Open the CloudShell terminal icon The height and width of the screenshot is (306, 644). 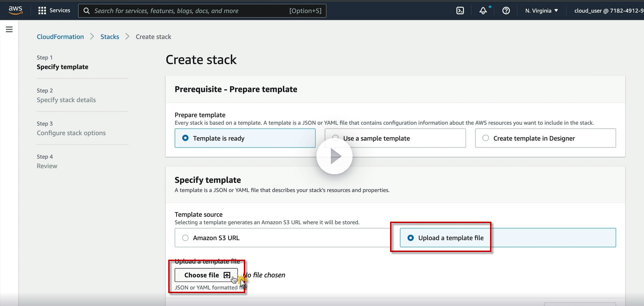coord(460,10)
